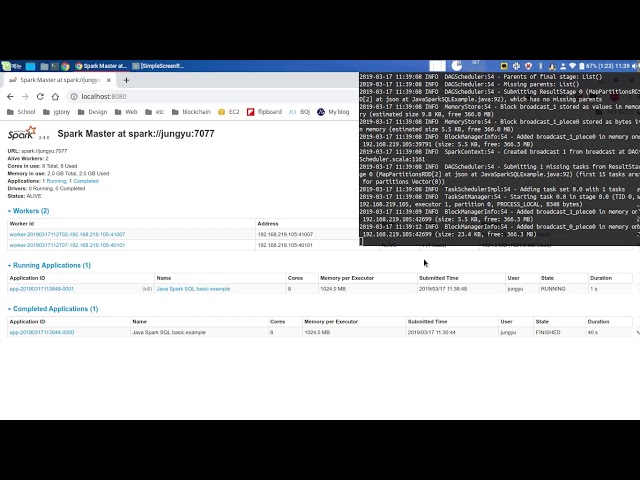This screenshot has width=640, height=480.
Task: Open the yellow chat tray icon
Action: point(504,66)
